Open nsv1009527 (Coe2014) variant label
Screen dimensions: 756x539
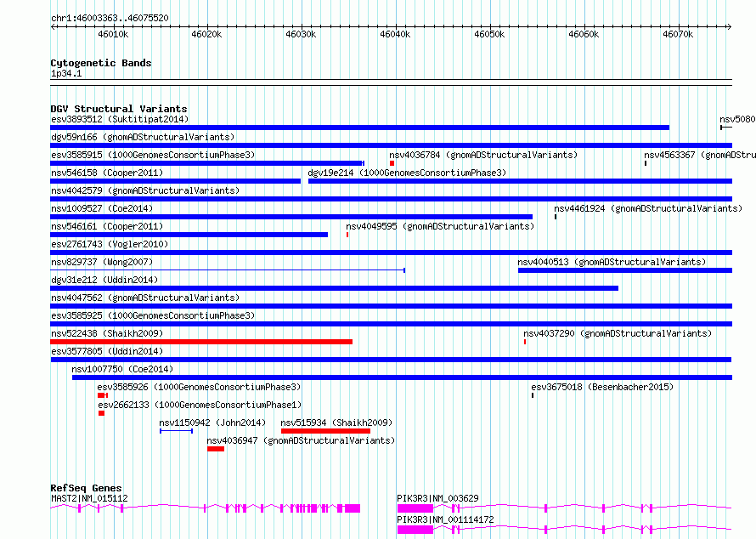coord(102,208)
